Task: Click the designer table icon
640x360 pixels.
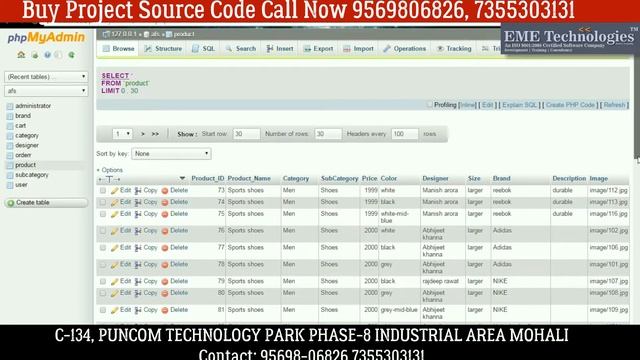Action: click(10, 145)
